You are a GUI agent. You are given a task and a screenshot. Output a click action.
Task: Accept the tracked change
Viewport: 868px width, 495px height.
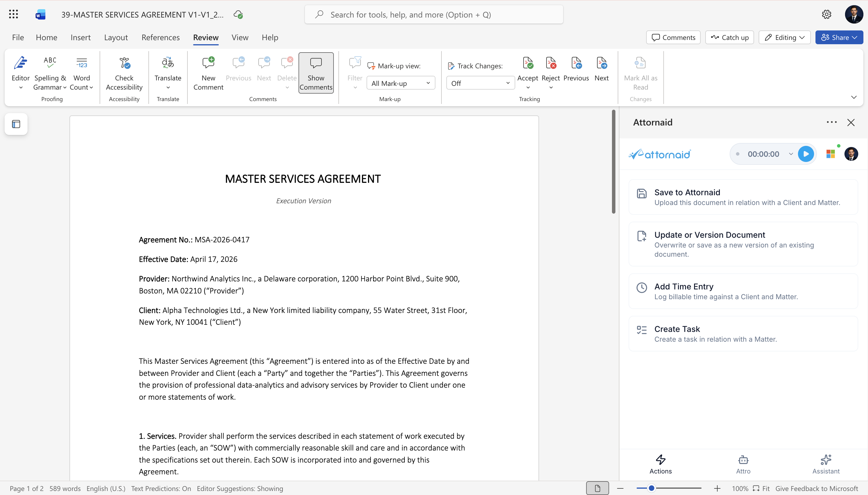[x=528, y=68]
